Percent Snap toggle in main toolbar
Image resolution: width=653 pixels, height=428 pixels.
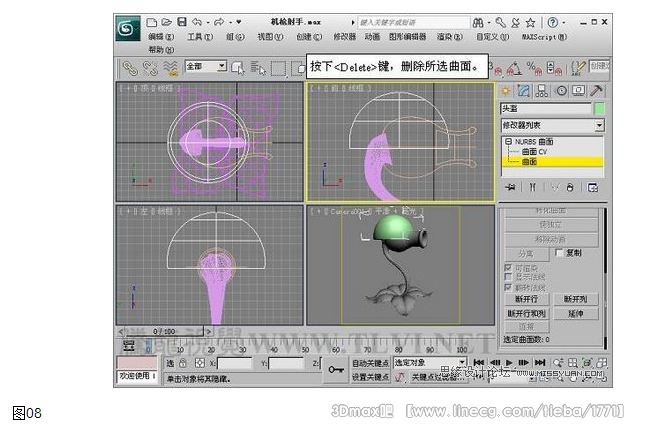533,69
